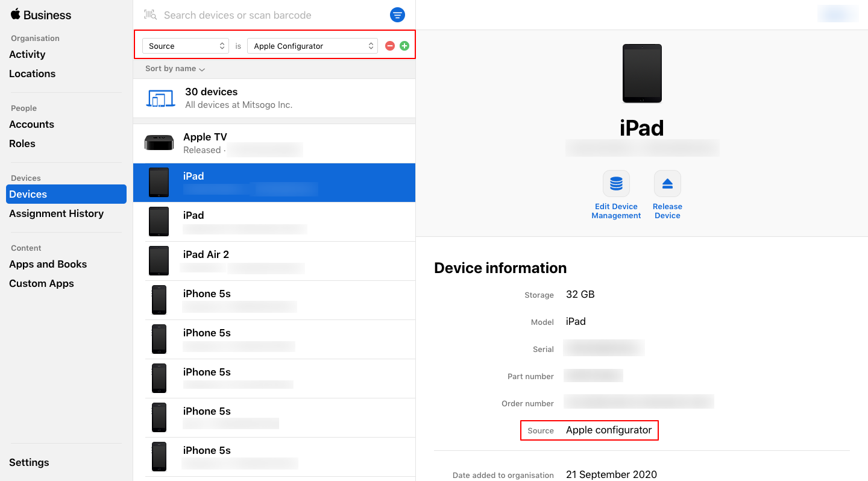Open Roles under People

[22, 143]
